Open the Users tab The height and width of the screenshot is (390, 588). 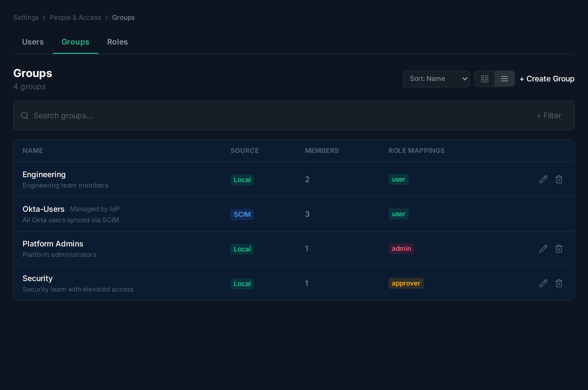click(x=33, y=42)
